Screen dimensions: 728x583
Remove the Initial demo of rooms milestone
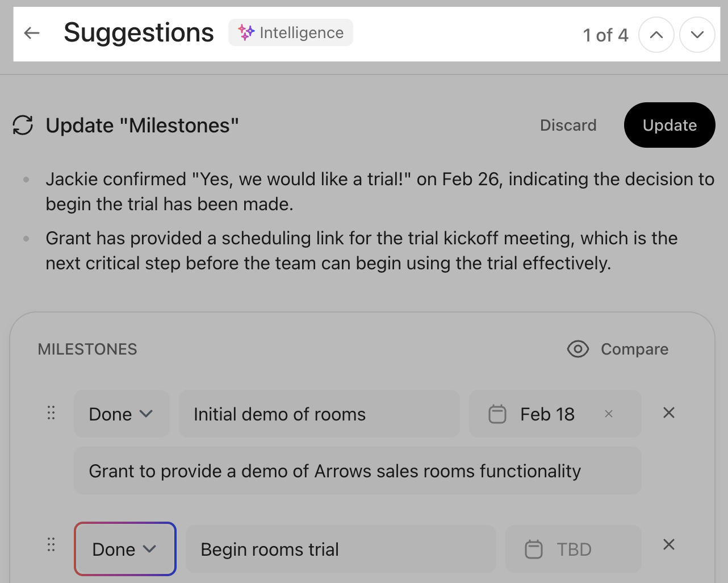coord(669,413)
